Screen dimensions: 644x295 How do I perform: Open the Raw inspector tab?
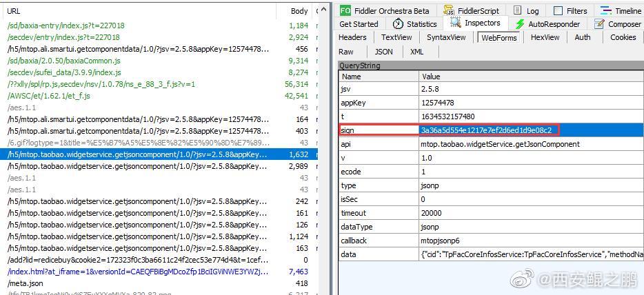tap(346, 52)
